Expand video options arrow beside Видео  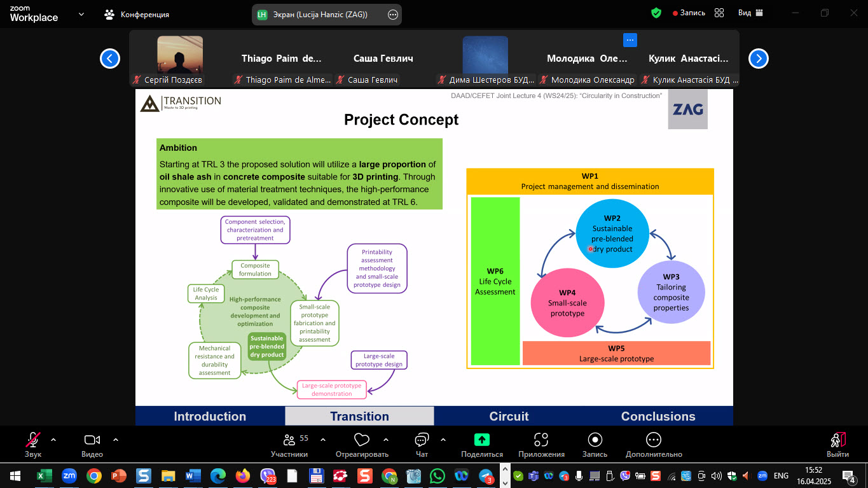tap(116, 440)
